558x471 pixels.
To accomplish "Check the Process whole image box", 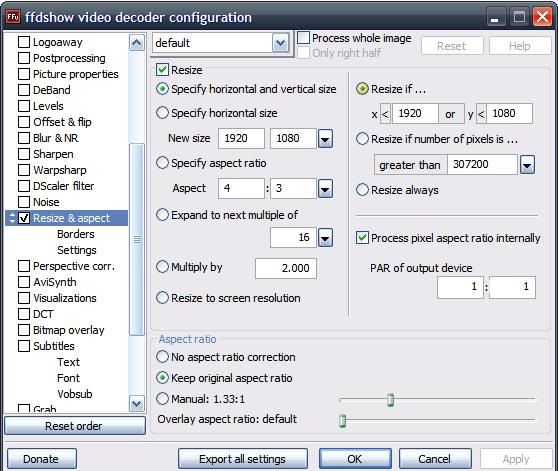I will click(x=303, y=38).
